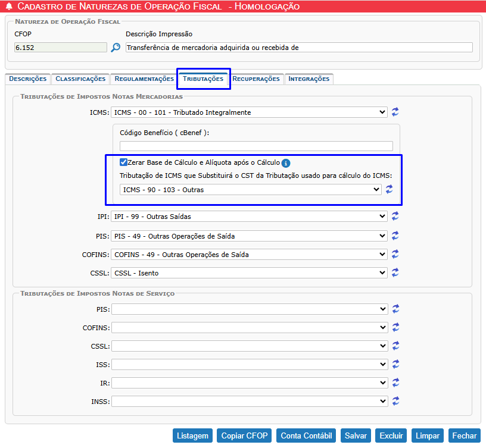Click the Descrição Impressão text field

(x=299, y=48)
